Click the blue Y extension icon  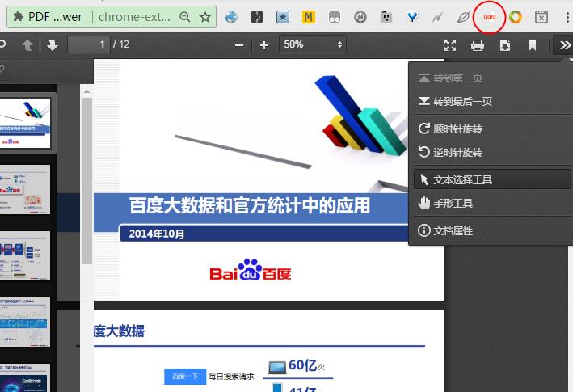click(x=412, y=17)
